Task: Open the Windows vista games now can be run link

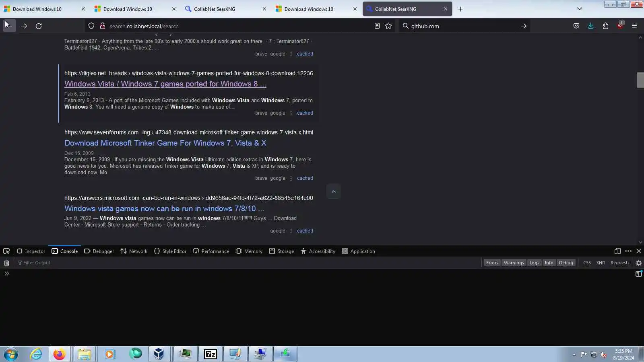Action: [164, 209]
